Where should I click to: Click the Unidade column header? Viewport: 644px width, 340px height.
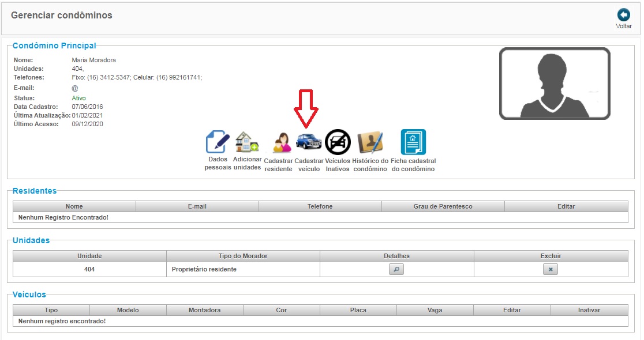click(89, 256)
